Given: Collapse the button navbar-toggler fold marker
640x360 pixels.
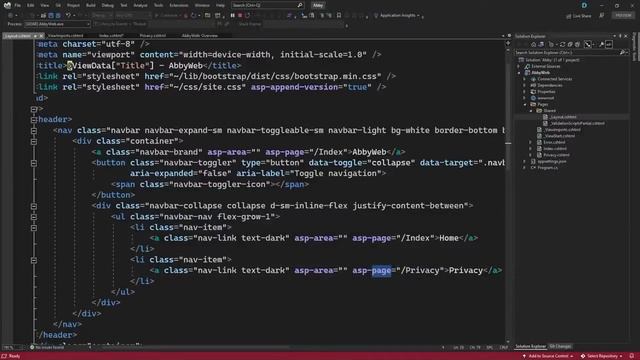Looking at the screenshot, I should pos(34,163).
